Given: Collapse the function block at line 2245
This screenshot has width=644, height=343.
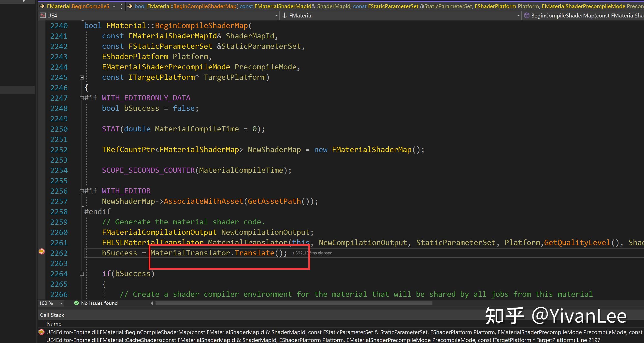Looking at the screenshot, I should 82,78.
